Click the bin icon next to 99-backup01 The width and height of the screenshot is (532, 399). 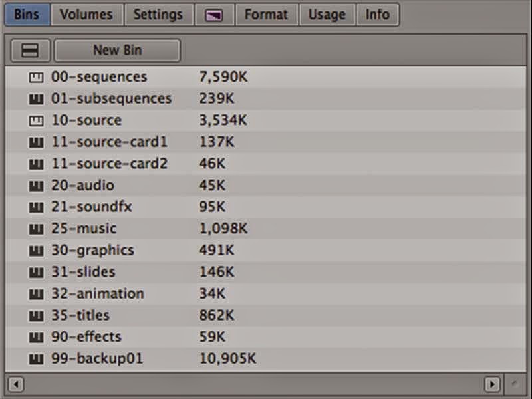[x=36, y=359]
